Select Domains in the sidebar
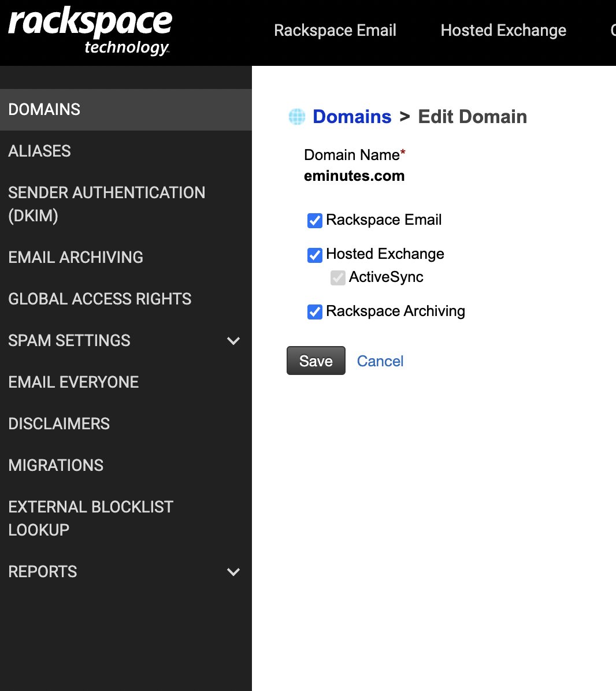Screen dimensions: 616x691 tap(125, 110)
